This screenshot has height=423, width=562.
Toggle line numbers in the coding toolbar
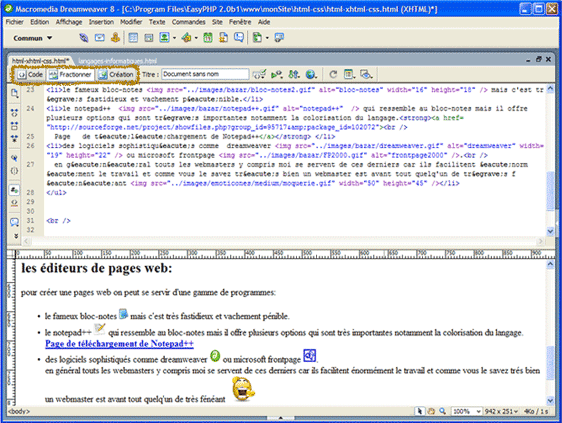click(x=14, y=190)
